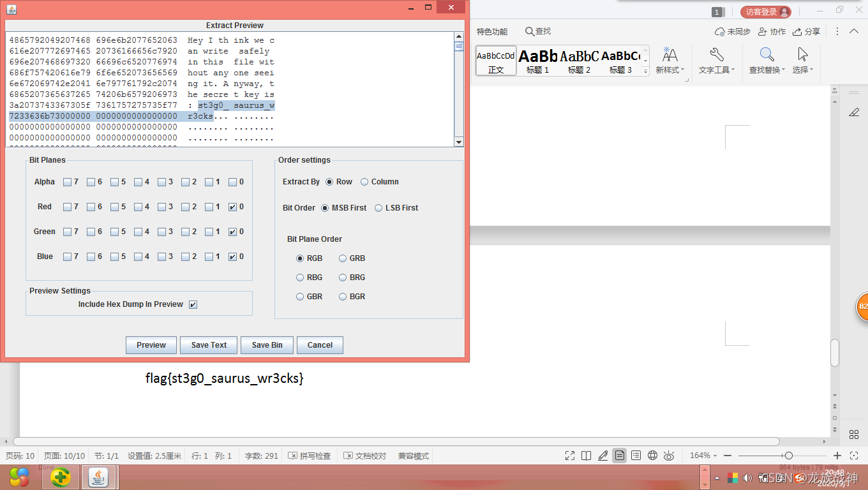Uncheck the Red bit plane 0 checkbox
This screenshot has height=490, width=868.
tap(232, 207)
